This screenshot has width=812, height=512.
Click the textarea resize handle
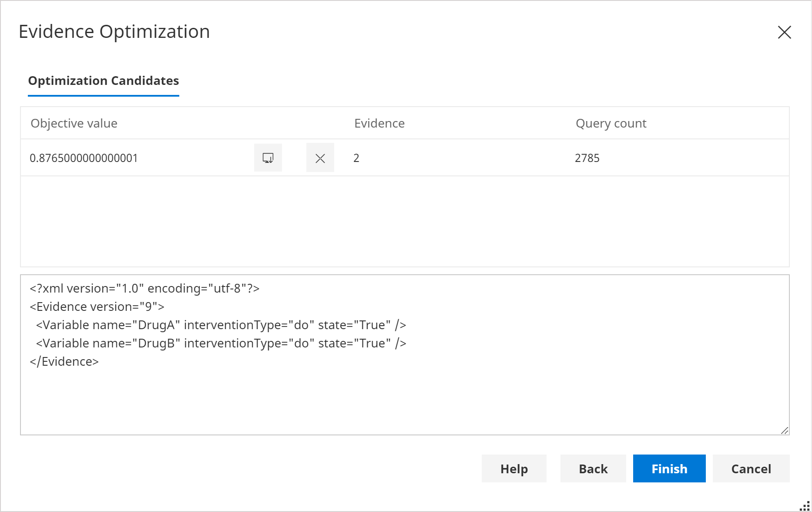(784, 431)
